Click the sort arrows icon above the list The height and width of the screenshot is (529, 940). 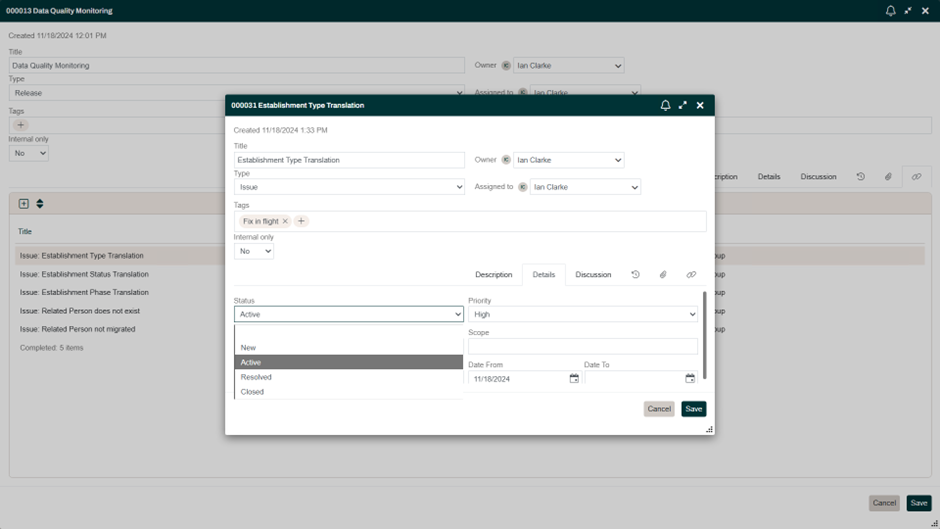coord(40,203)
